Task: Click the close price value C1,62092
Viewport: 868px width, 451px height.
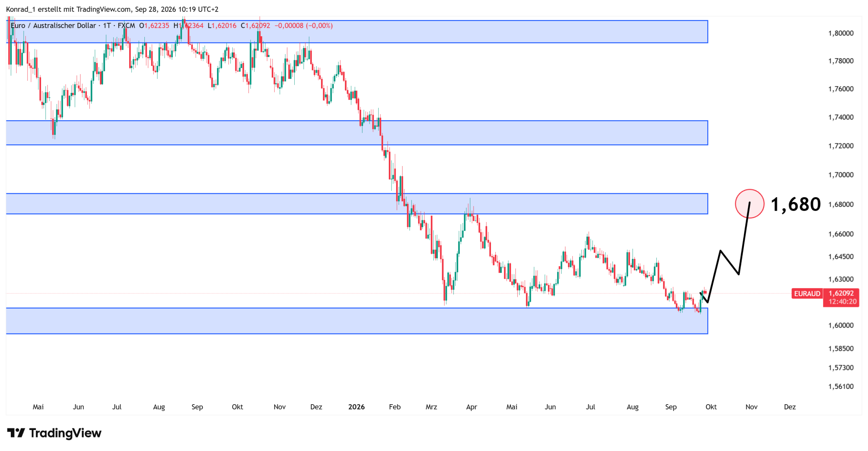Action: [x=255, y=26]
